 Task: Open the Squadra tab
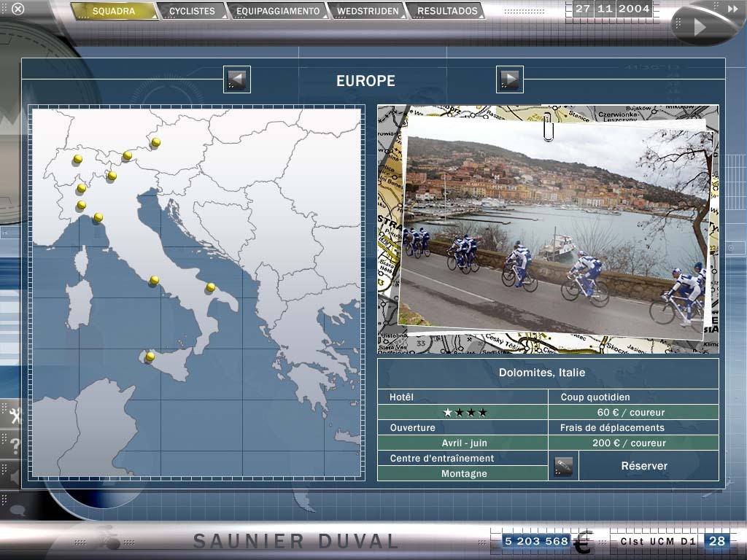coord(114,11)
